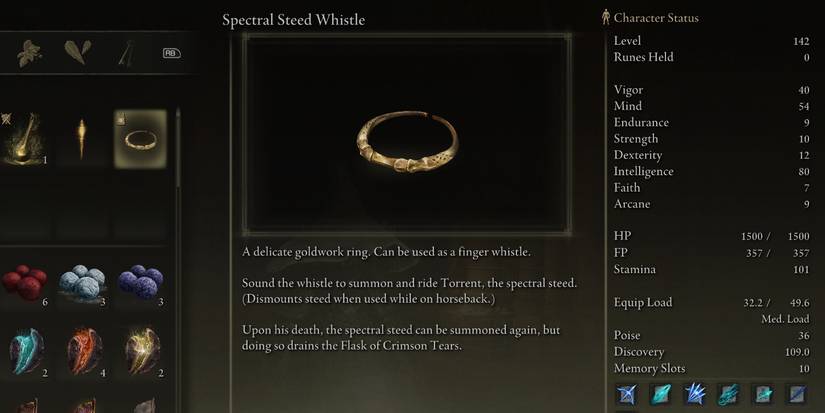
Task: Select the cyan cracked tear with count 2
Action: point(25,350)
